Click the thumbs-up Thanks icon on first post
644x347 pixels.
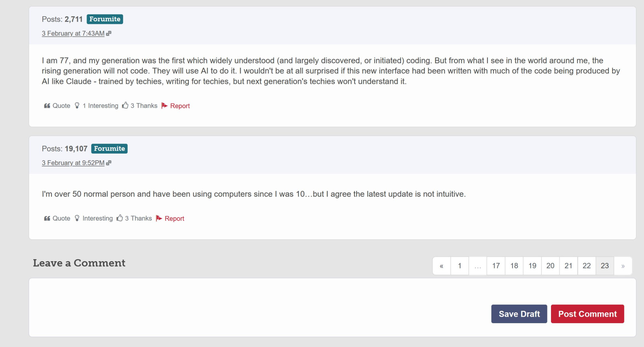pyautogui.click(x=125, y=105)
